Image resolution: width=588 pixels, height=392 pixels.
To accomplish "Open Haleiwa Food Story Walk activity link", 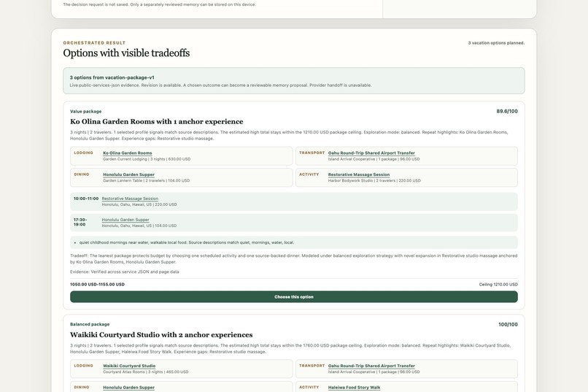I will coord(354,387).
